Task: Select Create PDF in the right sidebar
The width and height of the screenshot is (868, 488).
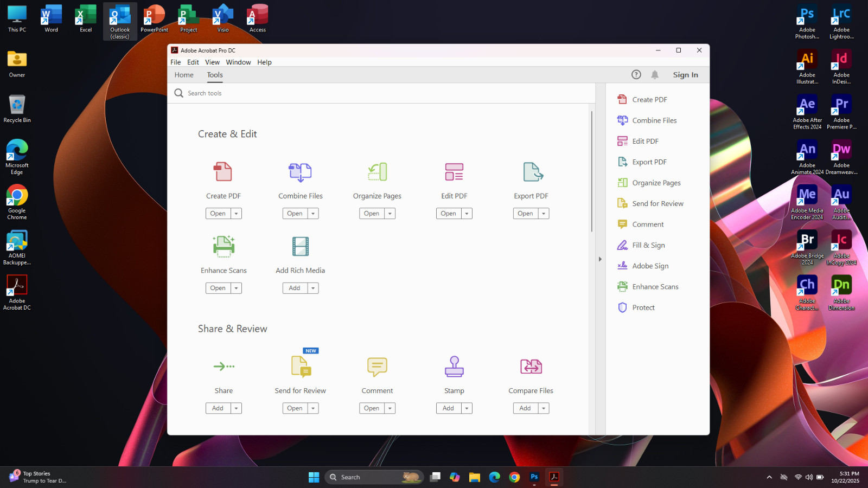Action: point(642,100)
